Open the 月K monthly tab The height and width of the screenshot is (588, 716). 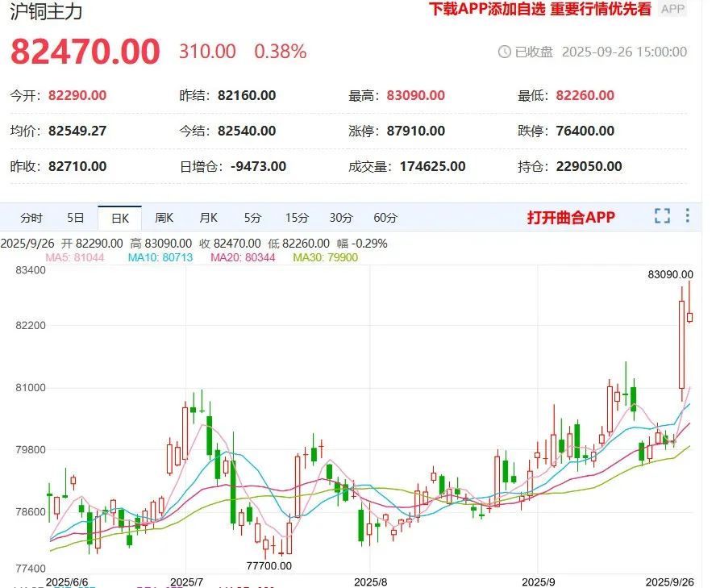[x=208, y=218]
